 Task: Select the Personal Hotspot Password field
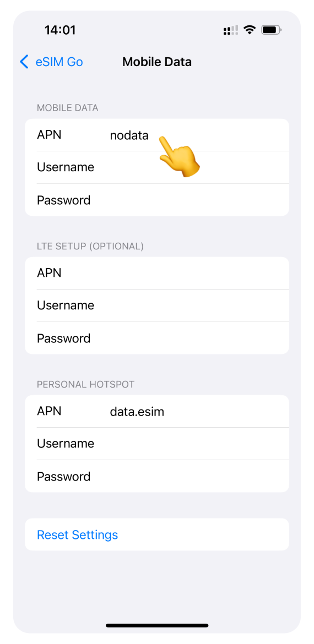pos(157,476)
